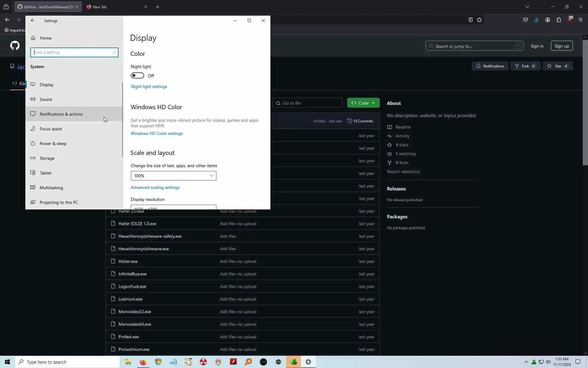This screenshot has height=368, width=588.
Task: Open Firefox list all tabs chevron
Action: tap(527, 7)
